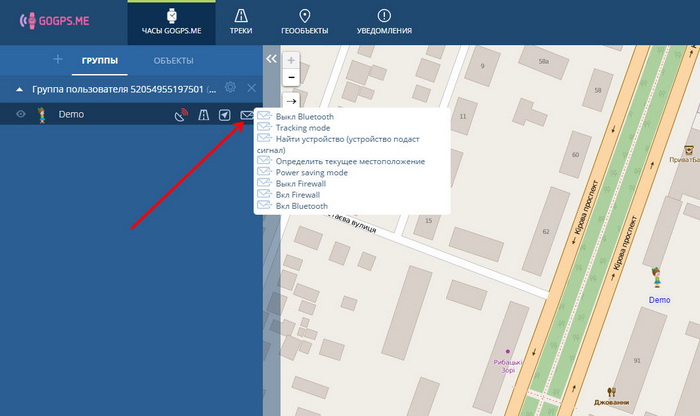
Task: Collapse the left sidebar panel with double chevron
Action: coord(271,60)
